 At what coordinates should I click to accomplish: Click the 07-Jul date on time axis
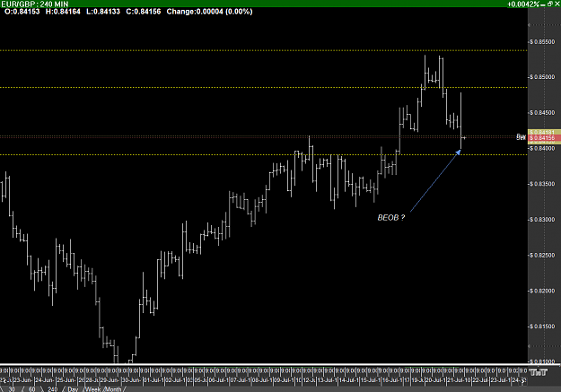click(241, 380)
